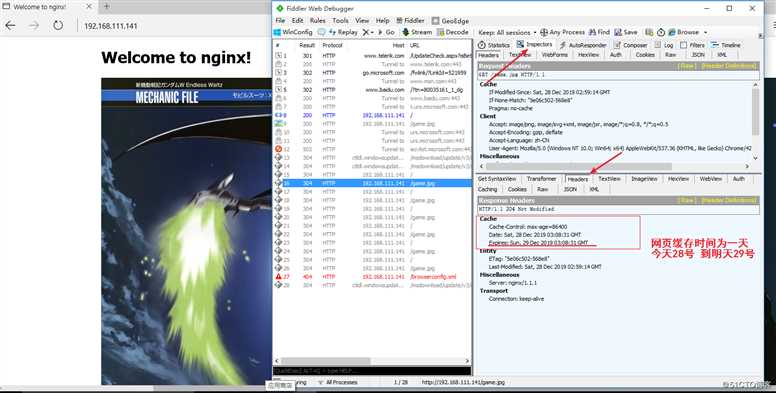
Task: Click the comment bubble icon next to WinConfig
Action: coord(322,32)
